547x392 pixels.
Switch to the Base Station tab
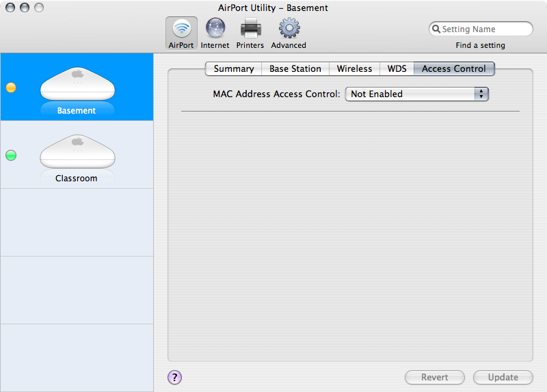(295, 69)
